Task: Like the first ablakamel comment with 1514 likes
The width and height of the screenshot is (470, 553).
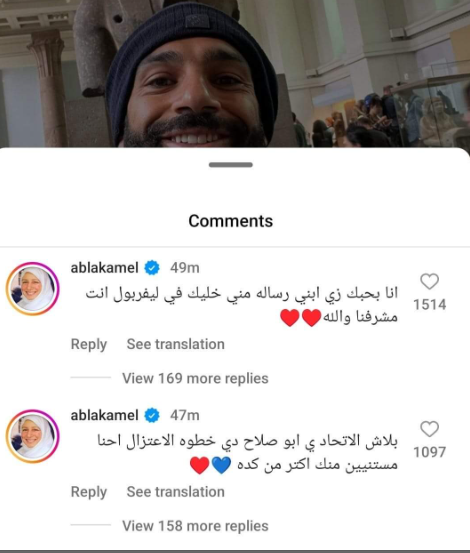Action: (429, 281)
